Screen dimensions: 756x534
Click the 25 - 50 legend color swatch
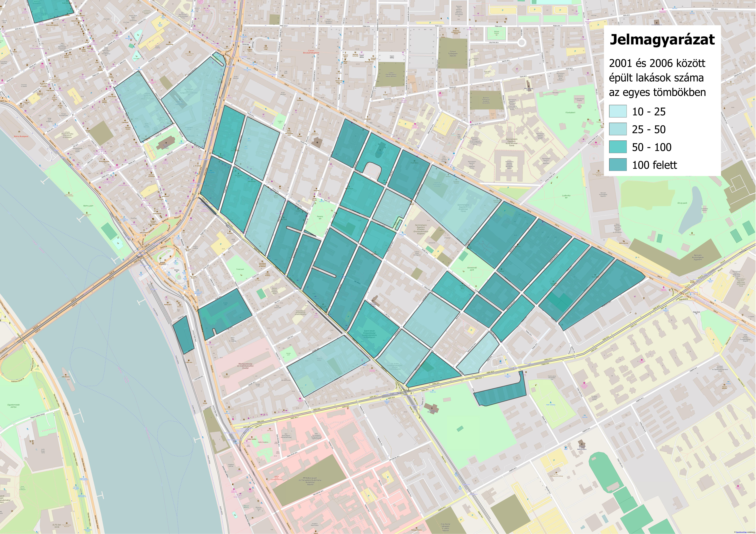[618, 129]
